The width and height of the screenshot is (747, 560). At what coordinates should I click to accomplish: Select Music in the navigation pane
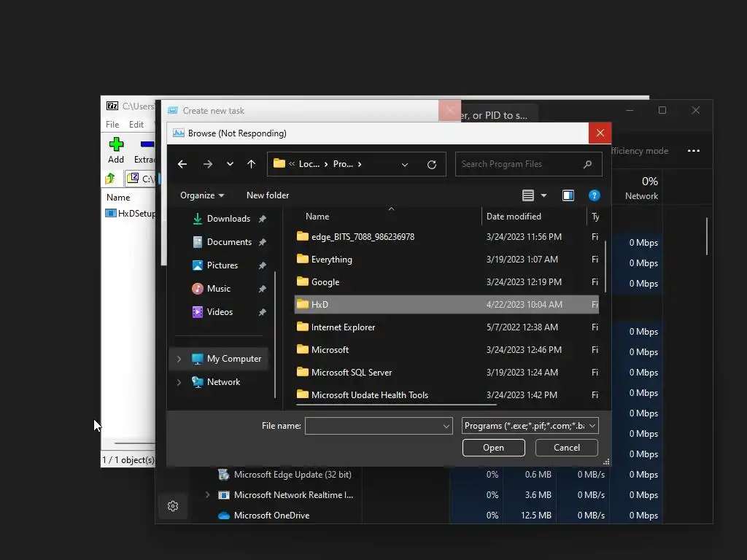pos(219,289)
